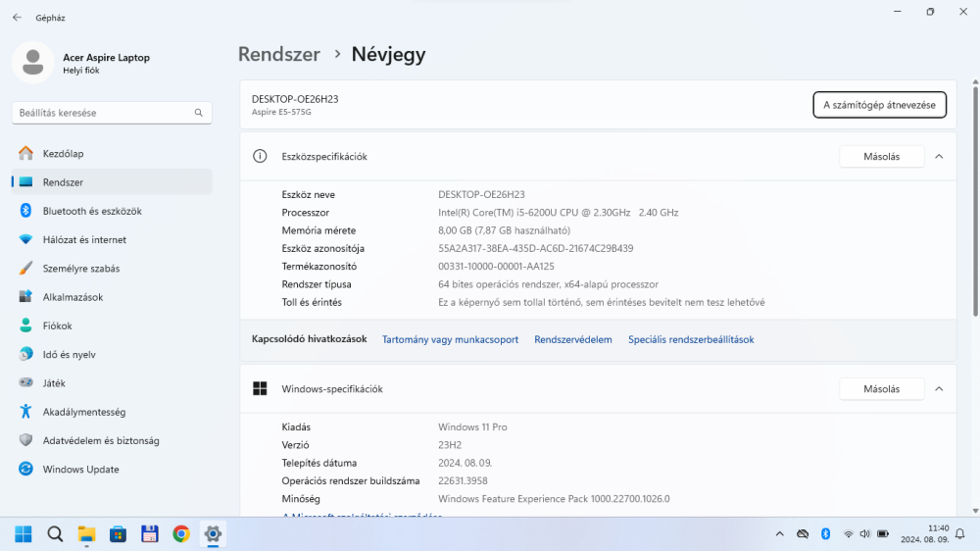
Task: Open Akadálymentesség settings
Action: click(x=83, y=412)
